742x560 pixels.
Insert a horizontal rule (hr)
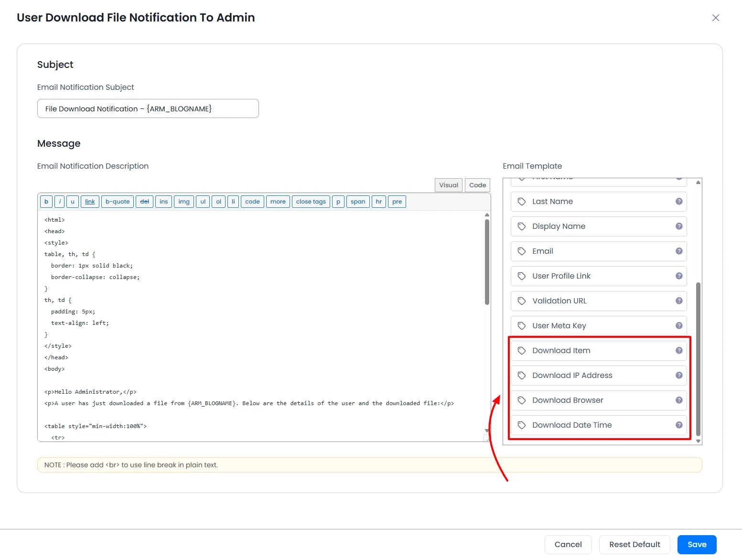point(378,201)
